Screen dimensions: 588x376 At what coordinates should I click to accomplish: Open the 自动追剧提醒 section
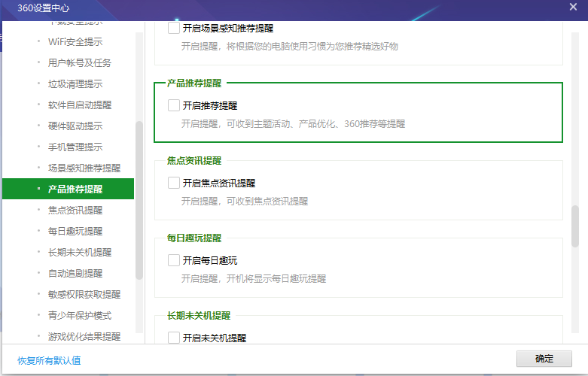75,274
